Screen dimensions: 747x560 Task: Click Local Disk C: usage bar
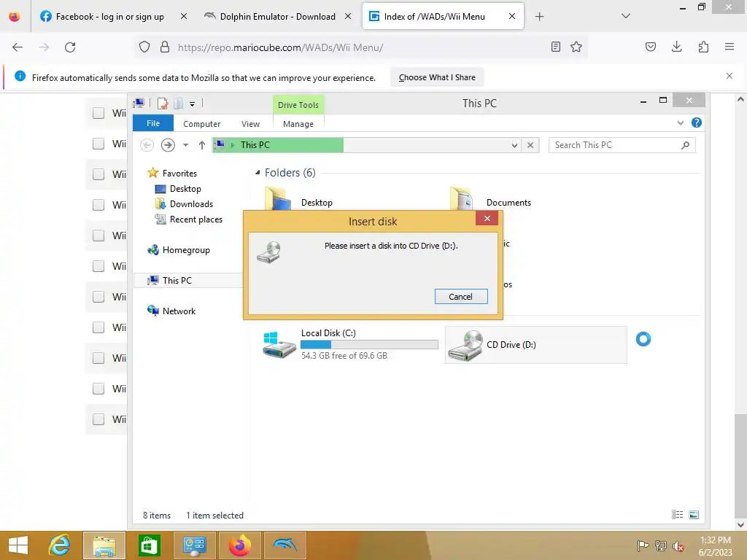pos(369,345)
